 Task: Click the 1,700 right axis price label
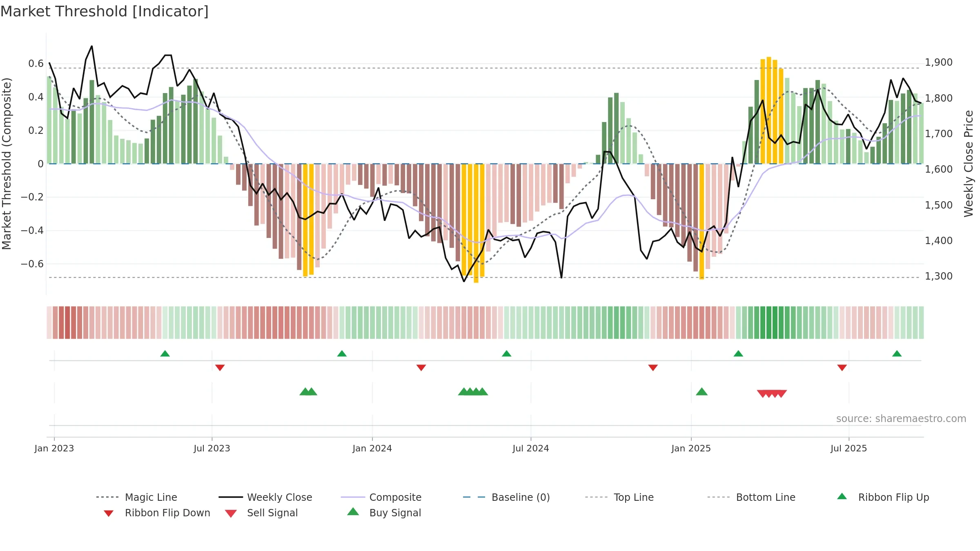938,134
